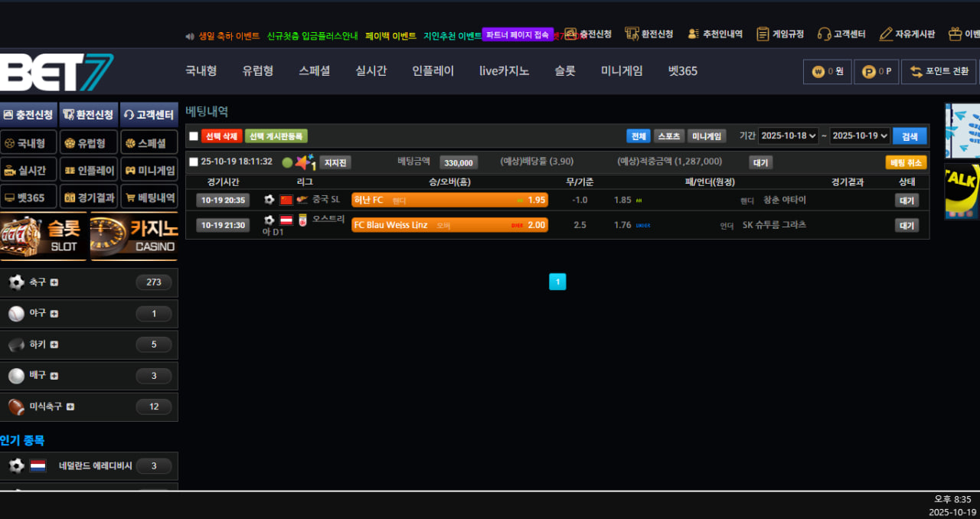Click the point conversion 포인트 전환 button
The width and height of the screenshot is (980, 519).
point(939,71)
